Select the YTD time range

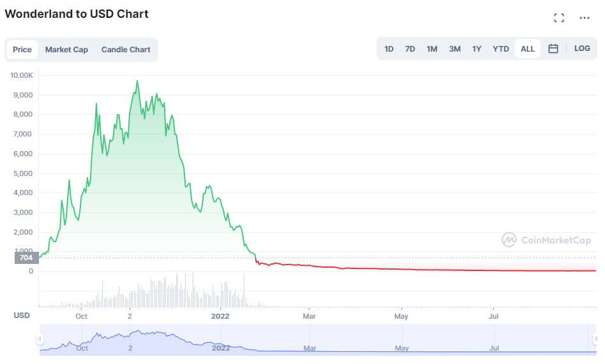coord(500,49)
